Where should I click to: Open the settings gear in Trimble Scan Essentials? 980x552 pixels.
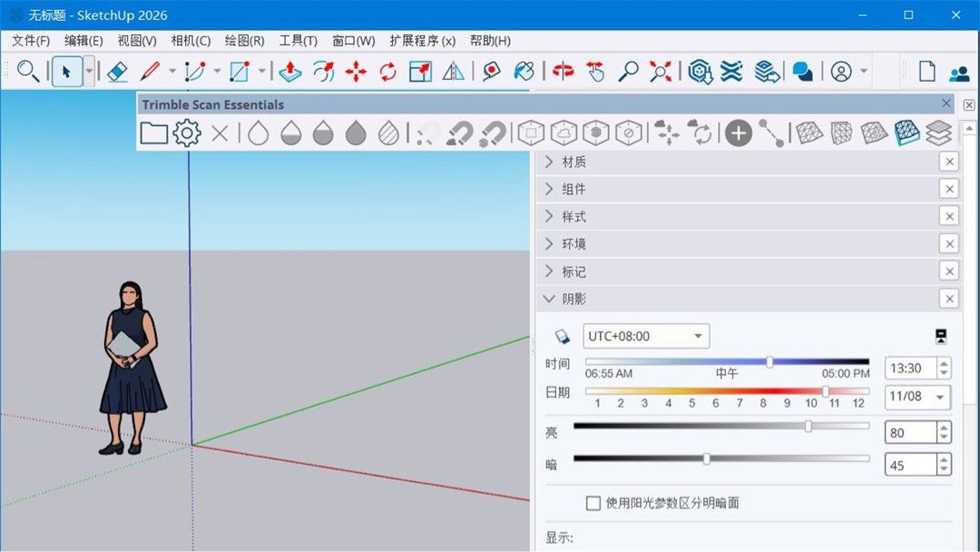(x=186, y=133)
